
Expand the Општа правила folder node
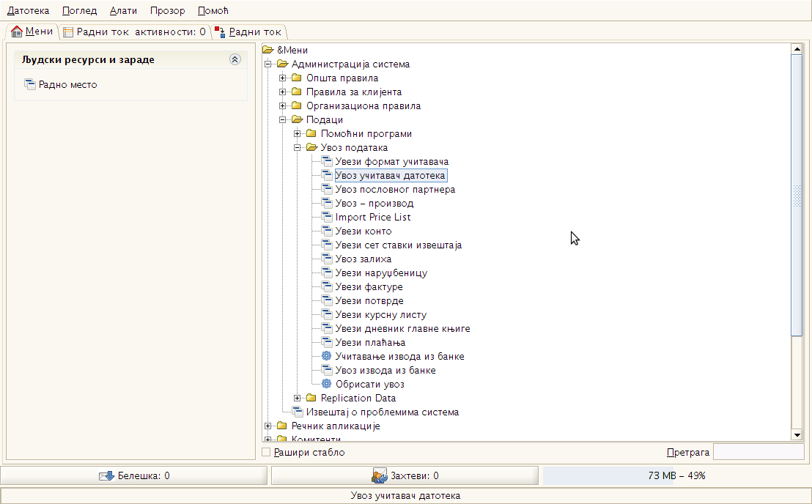click(x=283, y=78)
